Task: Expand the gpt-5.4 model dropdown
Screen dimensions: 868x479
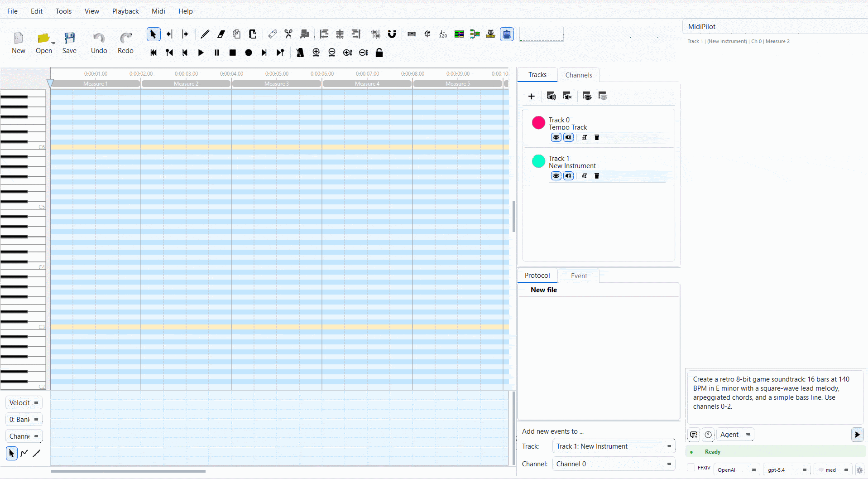Action: pyautogui.click(x=786, y=470)
